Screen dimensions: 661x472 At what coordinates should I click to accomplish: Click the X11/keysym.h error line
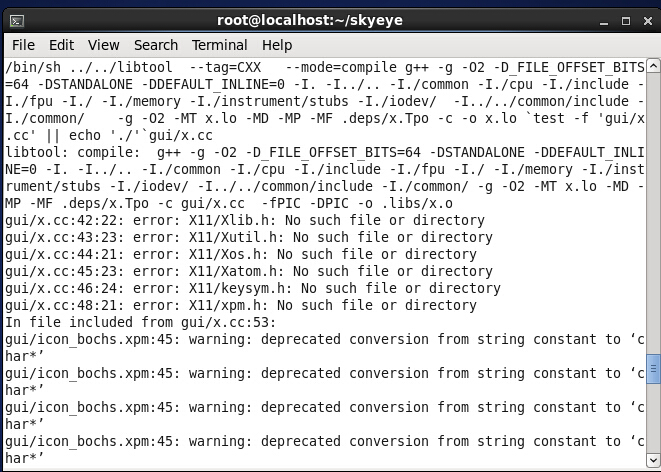(x=253, y=288)
